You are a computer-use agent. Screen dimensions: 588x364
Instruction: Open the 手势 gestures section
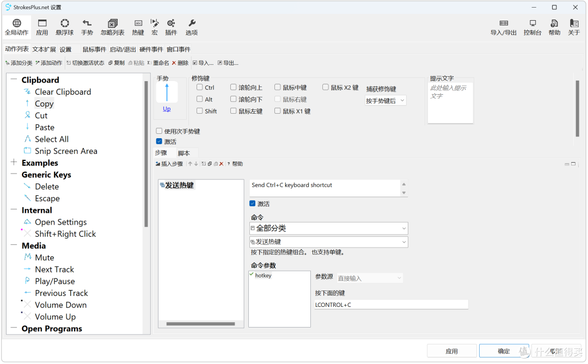point(87,27)
